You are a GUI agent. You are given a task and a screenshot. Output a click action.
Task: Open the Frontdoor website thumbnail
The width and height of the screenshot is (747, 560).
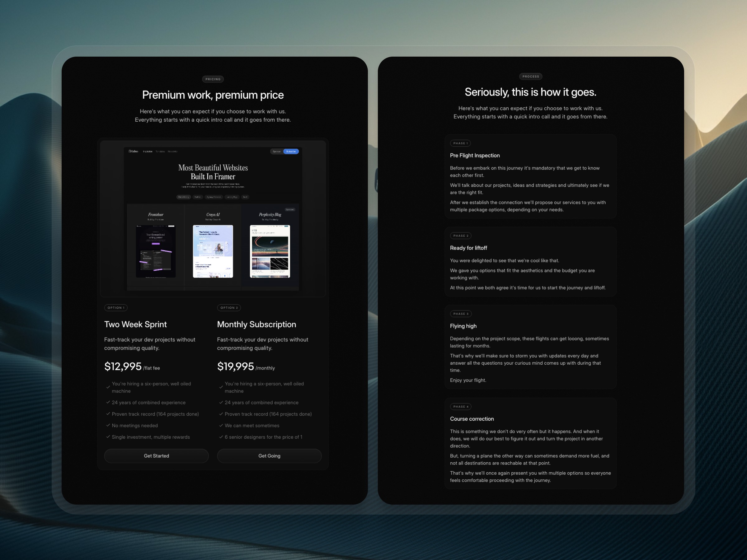(x=156, y=251)
